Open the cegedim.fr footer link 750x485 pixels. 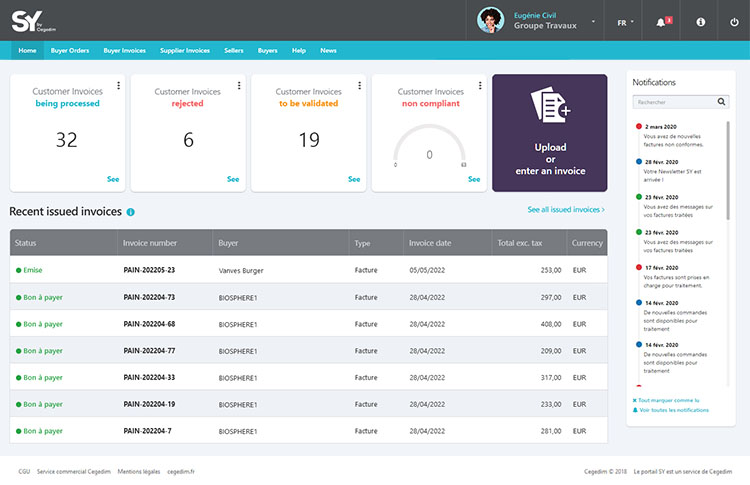point(181,472)
